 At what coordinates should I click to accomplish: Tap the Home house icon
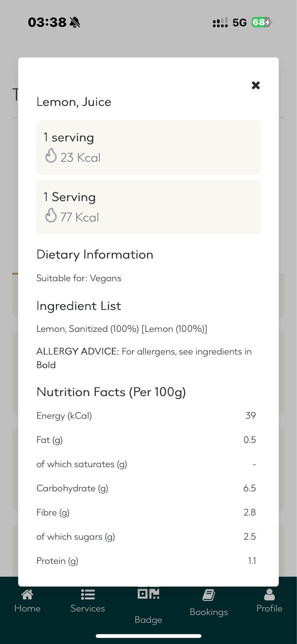pos(27,594)
